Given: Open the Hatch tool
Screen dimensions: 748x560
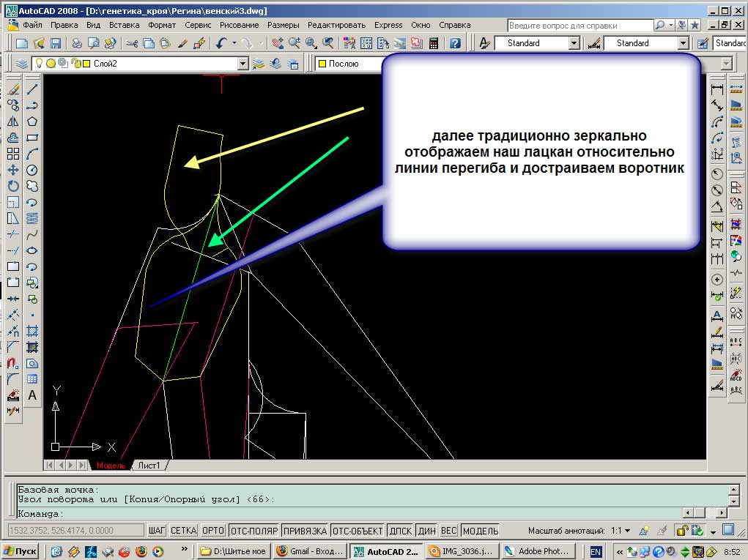Looking at the screenshot, I should click(32, 331).
